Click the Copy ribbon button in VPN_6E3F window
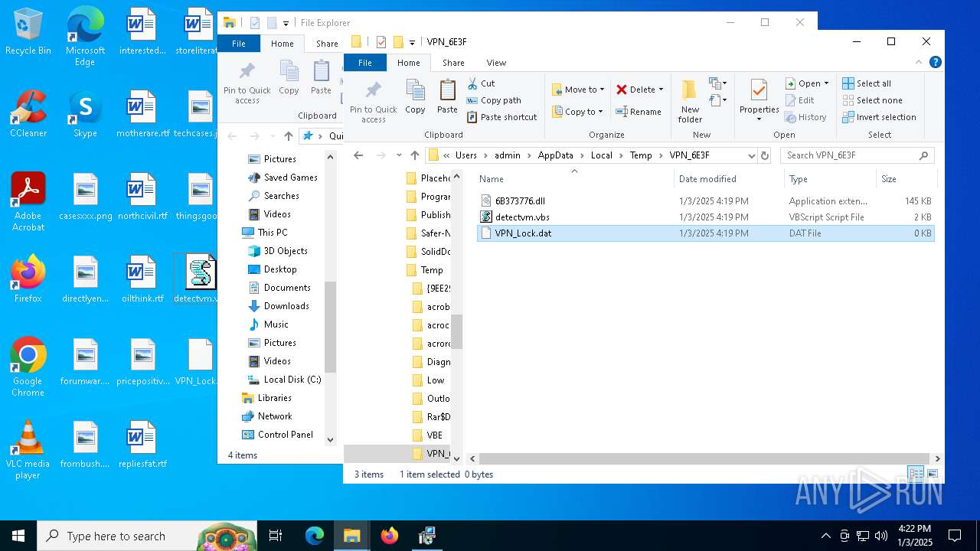This screenshot has width=980, height=551. click(415, 96)
